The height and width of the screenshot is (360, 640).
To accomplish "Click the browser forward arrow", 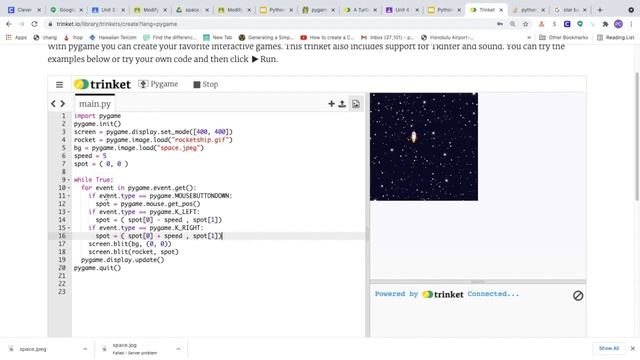I will click(21, 24).
